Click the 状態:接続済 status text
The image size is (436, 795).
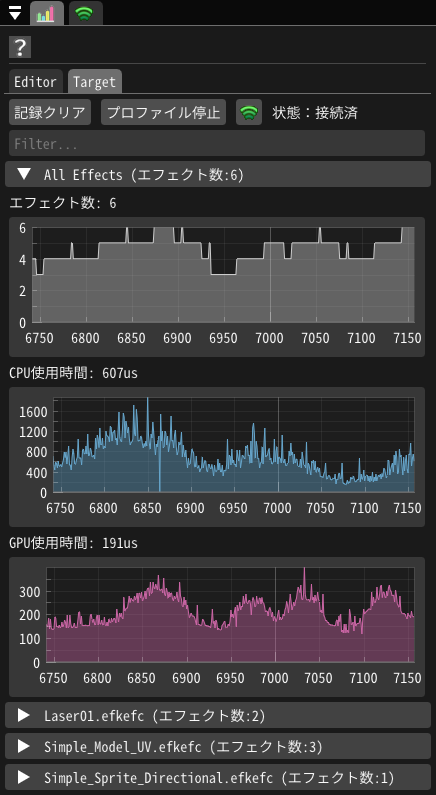click(x=315, y=113)
